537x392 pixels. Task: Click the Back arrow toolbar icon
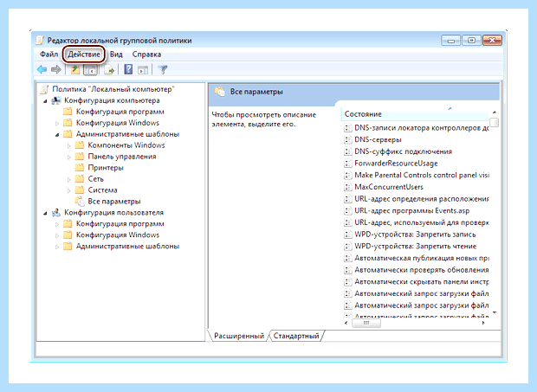pos(42,70)
